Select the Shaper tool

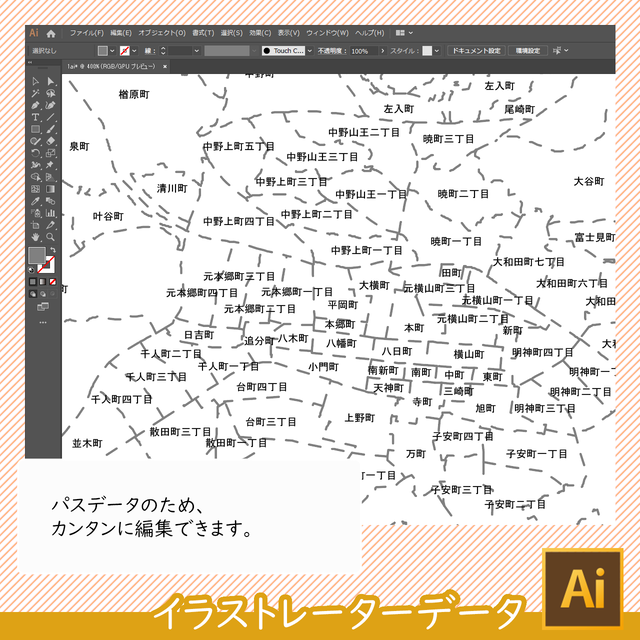pyautogui.click(x=36, y=141)
